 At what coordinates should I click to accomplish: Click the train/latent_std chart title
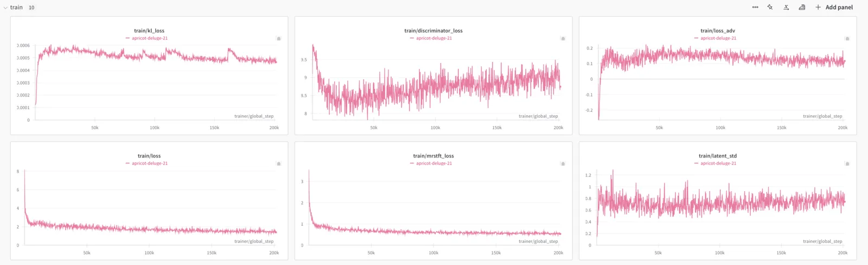[x=718, y=156]
